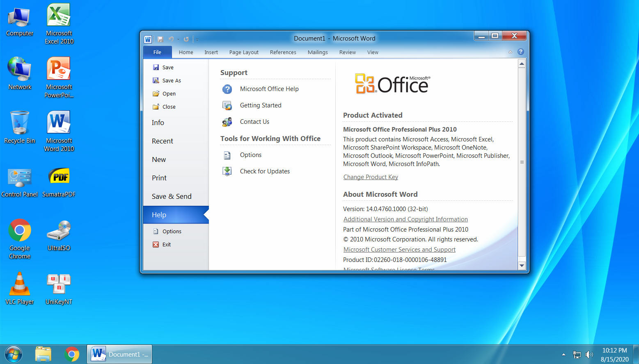639x364 pixels.
Task: Click the Contact Us people icon
Action: coord(227,122)
